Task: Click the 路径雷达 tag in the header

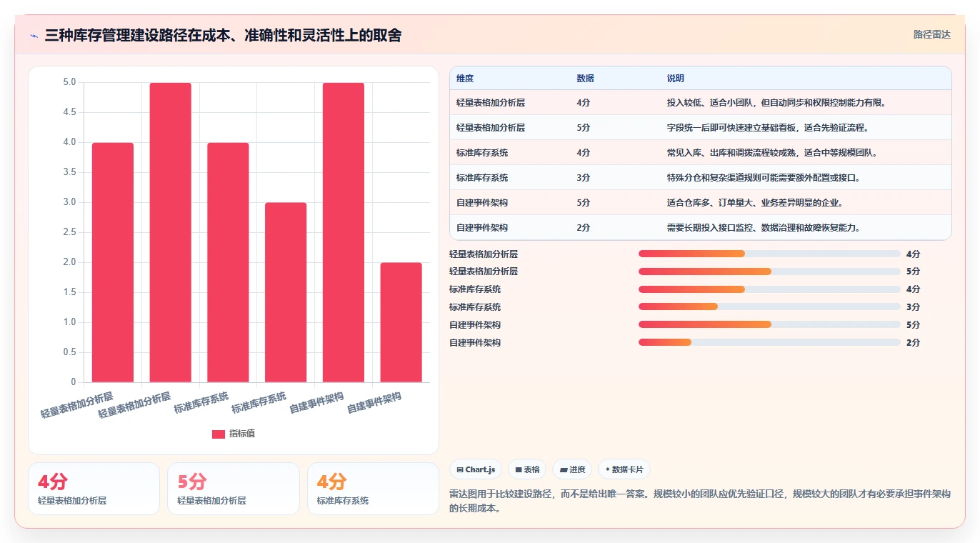Action: tap(932, 34)
